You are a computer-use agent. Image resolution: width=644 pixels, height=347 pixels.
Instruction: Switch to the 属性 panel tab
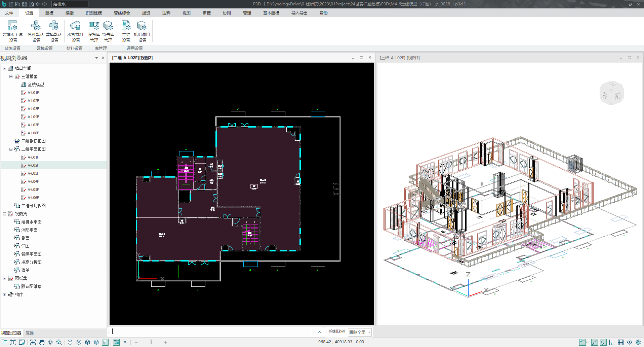coord(30,333)
